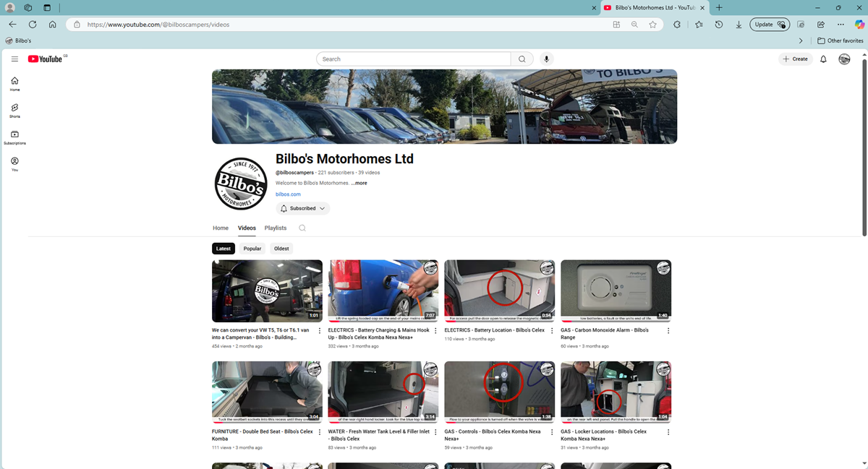The image size is (868, 469).
Task: Open the YouTube account avatar menu
Action: point(844,59)
